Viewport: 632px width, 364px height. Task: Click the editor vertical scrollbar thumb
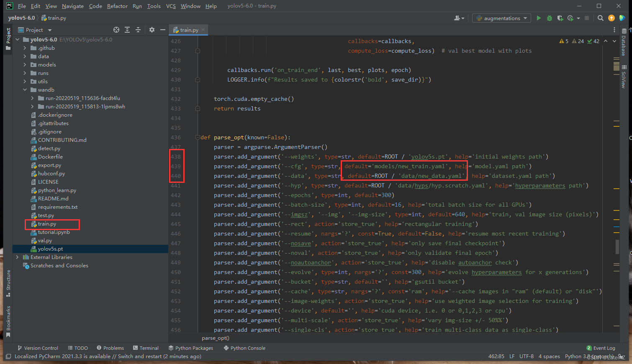point(617,247)
